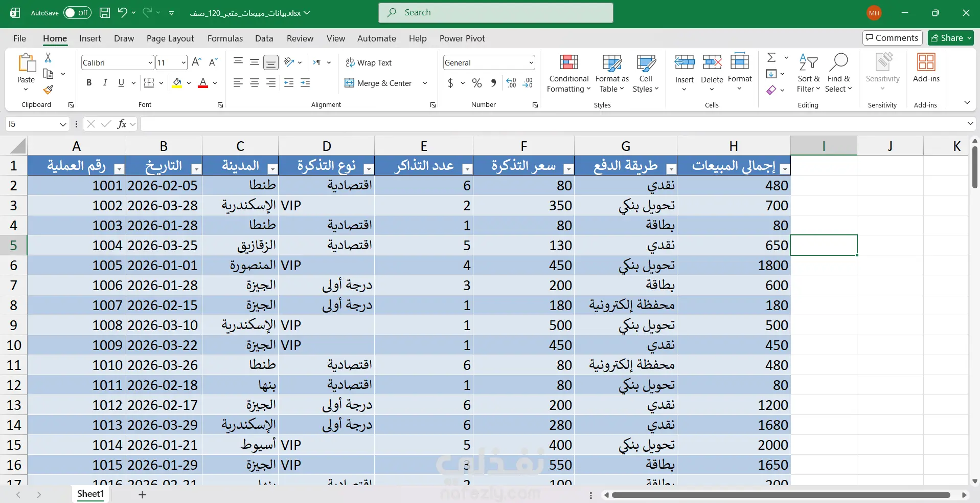The height and width of the screenshot is (503, 980).
Task: Click the Insert Function fx icon
Action: (x=122, y=124)
